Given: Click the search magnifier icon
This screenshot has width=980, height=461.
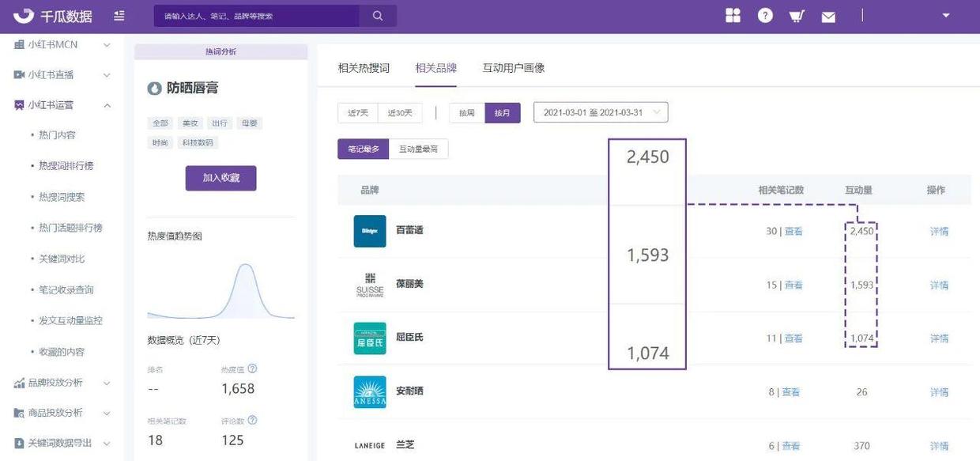Looking at the screenshot, I should 378,16.
